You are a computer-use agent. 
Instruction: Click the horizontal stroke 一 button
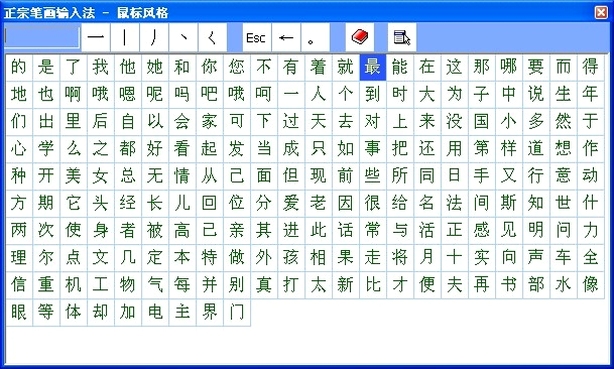pos(96,38)
